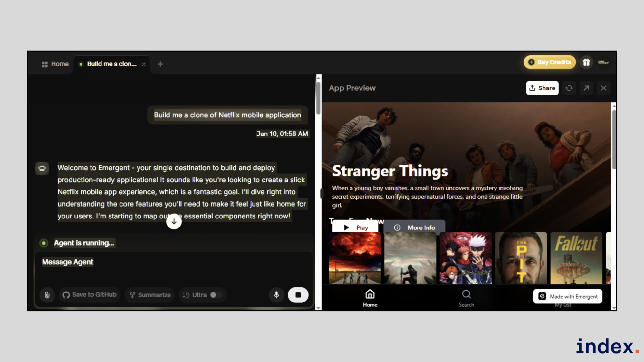Open a new tab with plus
This screenshot has height=362, width=644.
tap(160, 64)
